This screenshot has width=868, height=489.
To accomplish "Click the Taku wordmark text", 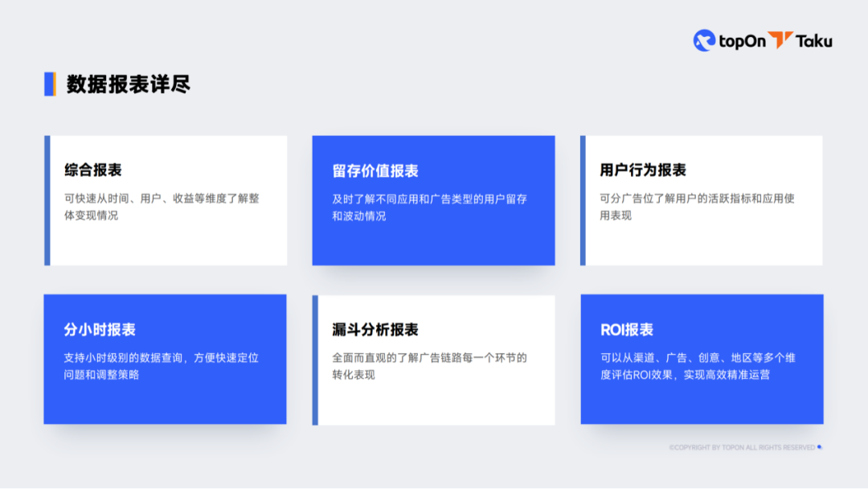I will pyautogui.click(x=814, y=41).
